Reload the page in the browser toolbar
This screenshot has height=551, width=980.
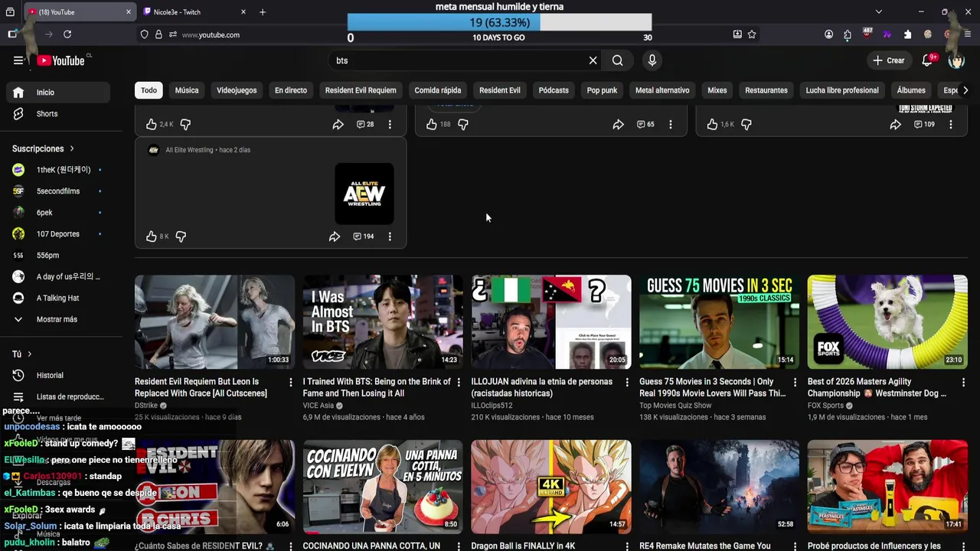pos(67,34)
